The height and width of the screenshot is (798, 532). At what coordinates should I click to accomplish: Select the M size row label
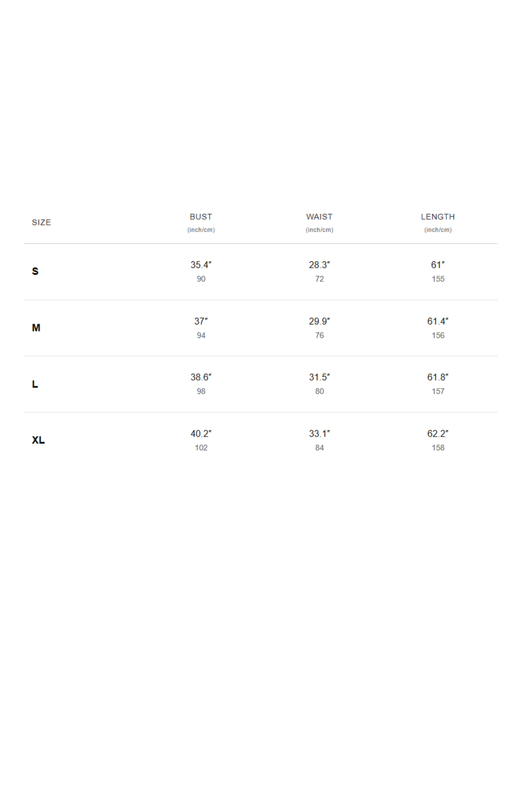(36, 328)
